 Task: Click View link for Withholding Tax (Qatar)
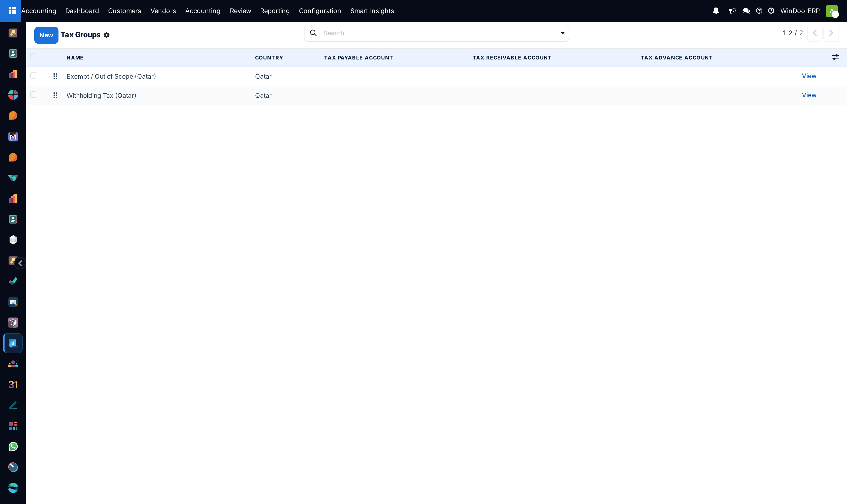[809, 95]
